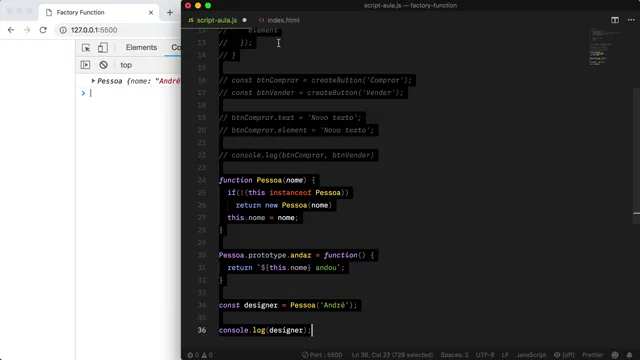The width and height of the screenshot is (640, 360).
Task: Open errors and warnings status item
Action: coord(200,355)
